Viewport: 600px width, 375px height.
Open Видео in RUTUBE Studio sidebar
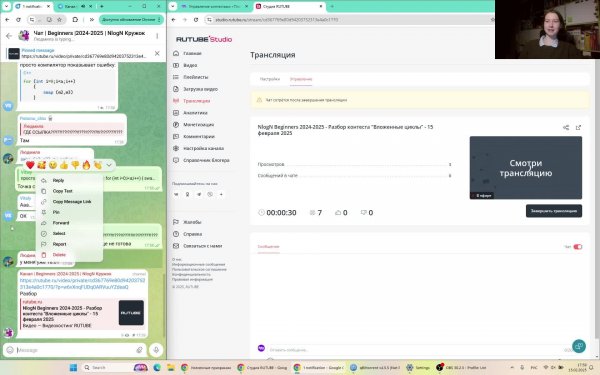coord(190,65)
